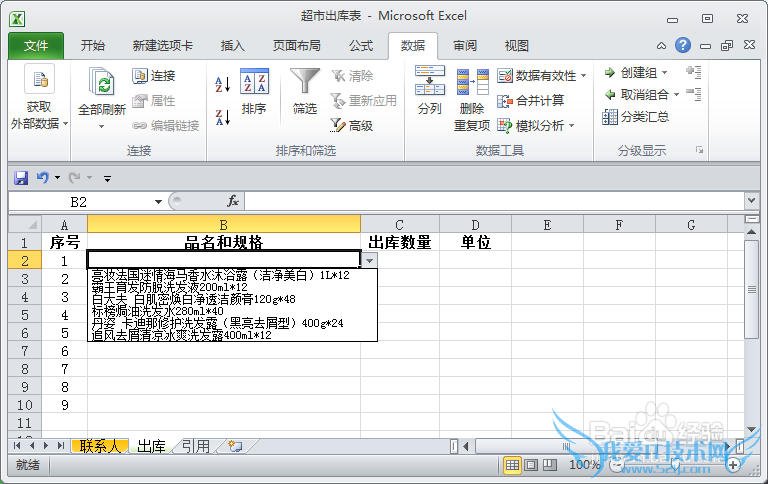Undo the last action
The height and width of the screenshot is (484, 768).
click(43, 177)
